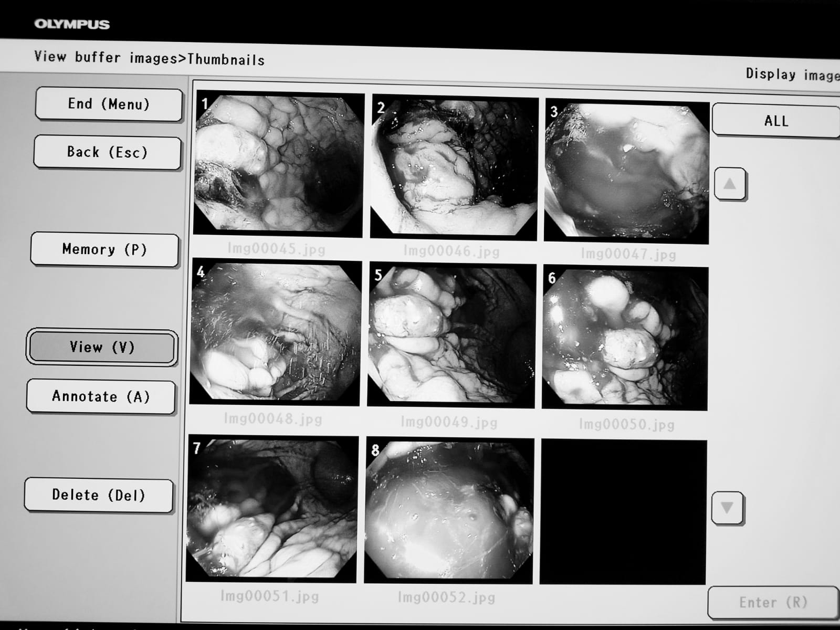Select thumbnail 2 Img00046.jpg
The height and width of the screenshot is (630, 840).
(454, 167)
